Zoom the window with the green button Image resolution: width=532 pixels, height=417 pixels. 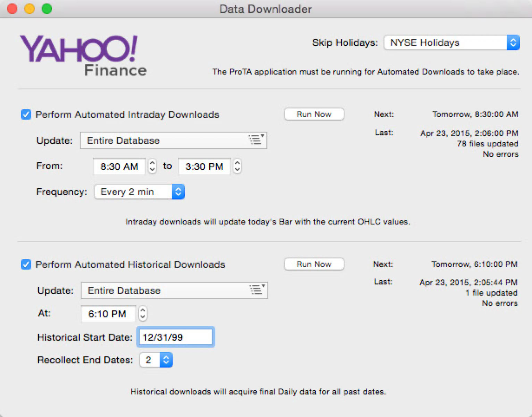click(x=47, y=9)
